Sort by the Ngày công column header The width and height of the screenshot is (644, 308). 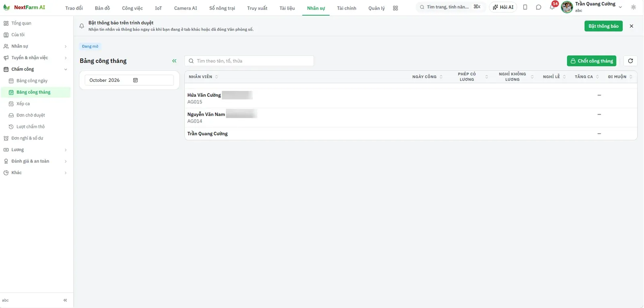[427, 77]
